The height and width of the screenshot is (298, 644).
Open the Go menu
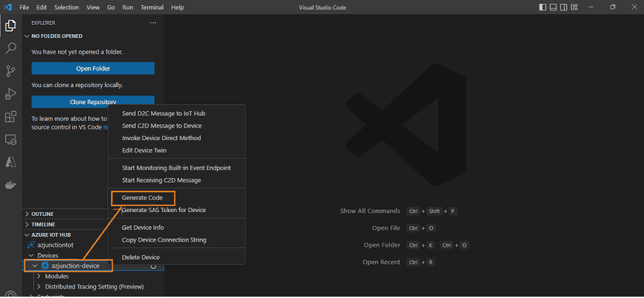point(111,7)
